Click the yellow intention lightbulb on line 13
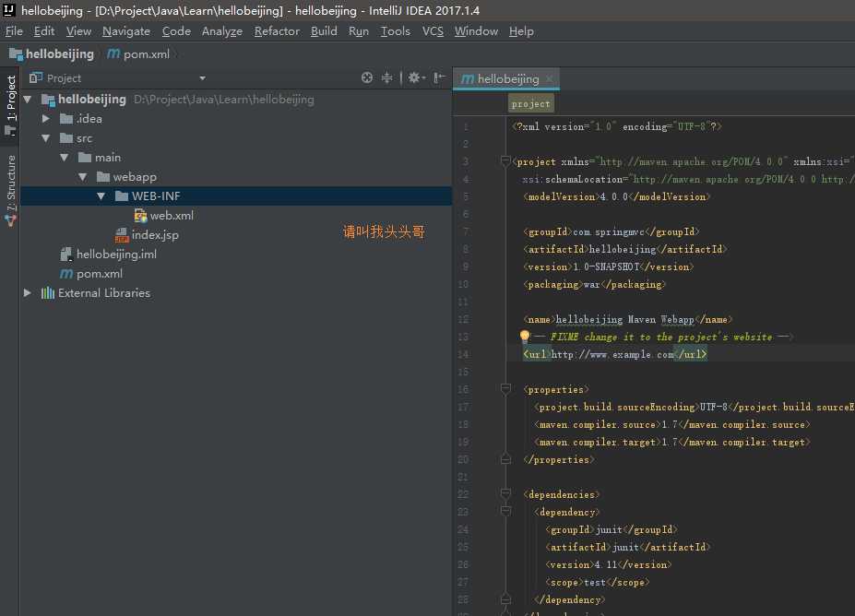Screen dimensions: 855x616 click(525, 336)
